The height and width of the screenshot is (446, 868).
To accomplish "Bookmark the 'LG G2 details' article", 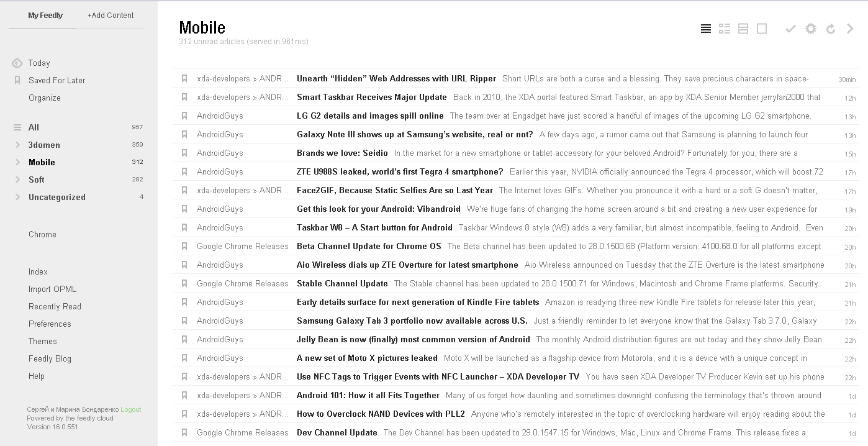I will [x=184, y=116].
